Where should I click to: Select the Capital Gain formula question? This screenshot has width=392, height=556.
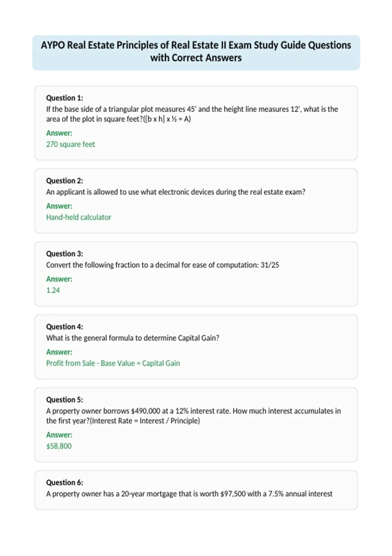tap(133, 338)
